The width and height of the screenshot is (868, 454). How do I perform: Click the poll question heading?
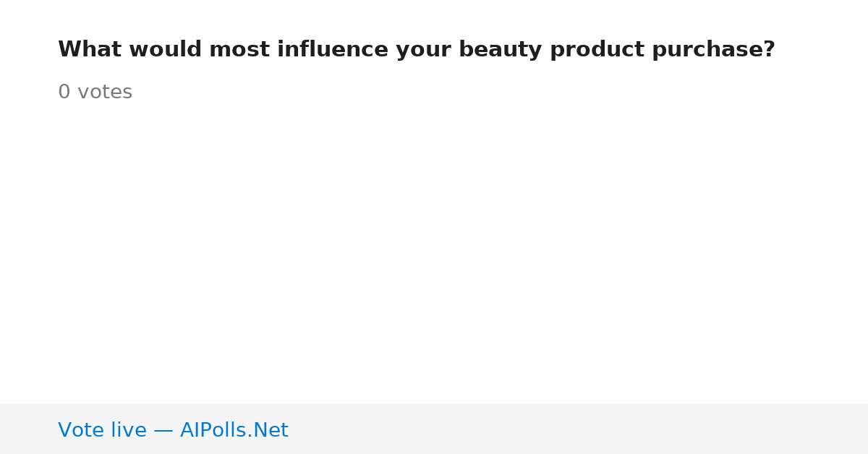tap(417, 50)
